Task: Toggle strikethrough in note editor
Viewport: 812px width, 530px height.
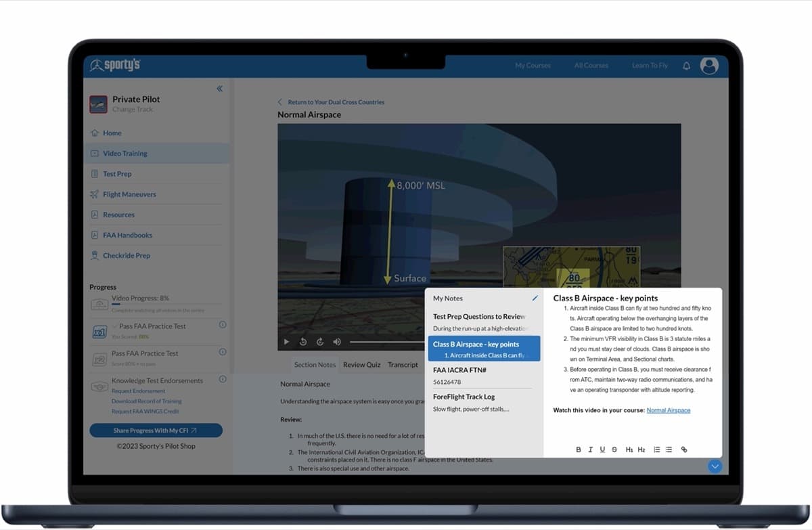Action: coord(614,449)
